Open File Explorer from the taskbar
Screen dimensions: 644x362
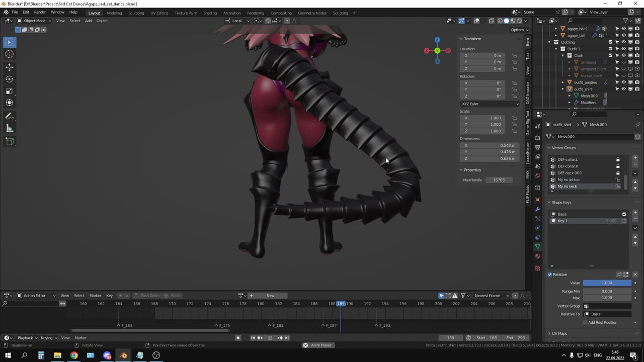tap(57, 355)
